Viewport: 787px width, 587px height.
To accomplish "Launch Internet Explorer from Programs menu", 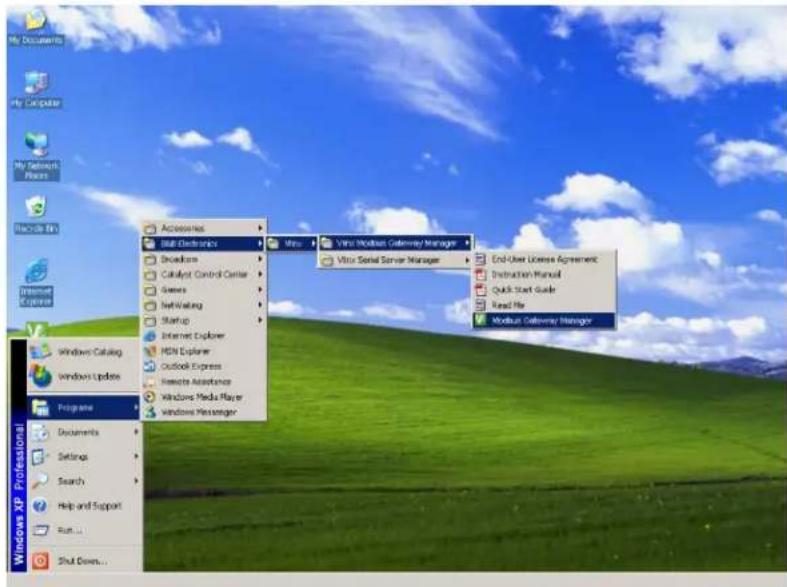I will [x=204, y=336].
